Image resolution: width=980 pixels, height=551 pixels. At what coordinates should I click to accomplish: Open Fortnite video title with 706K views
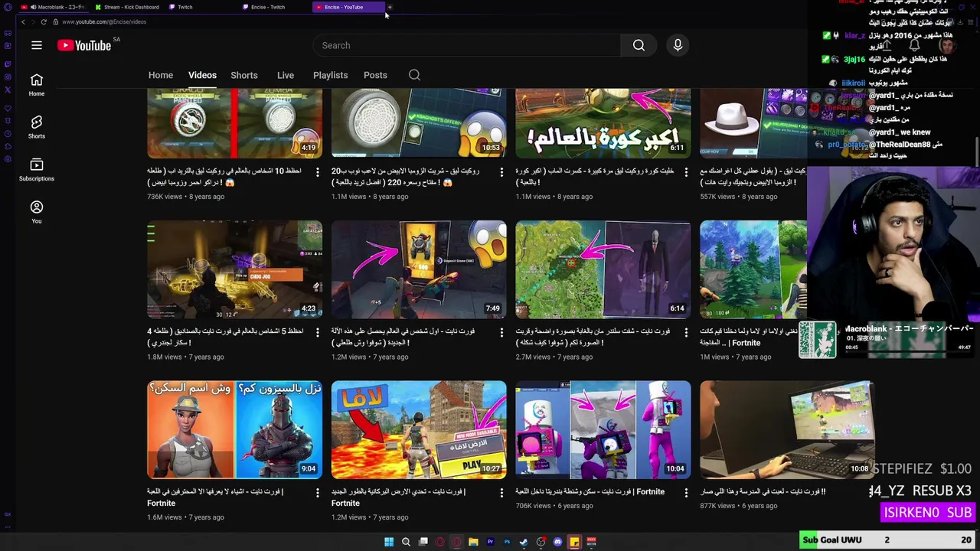point(590,491)
